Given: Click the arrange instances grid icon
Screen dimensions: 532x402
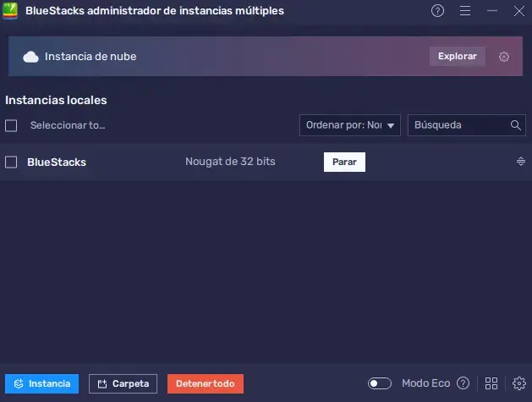Looking at the screenshot, I should click(491, 383).
